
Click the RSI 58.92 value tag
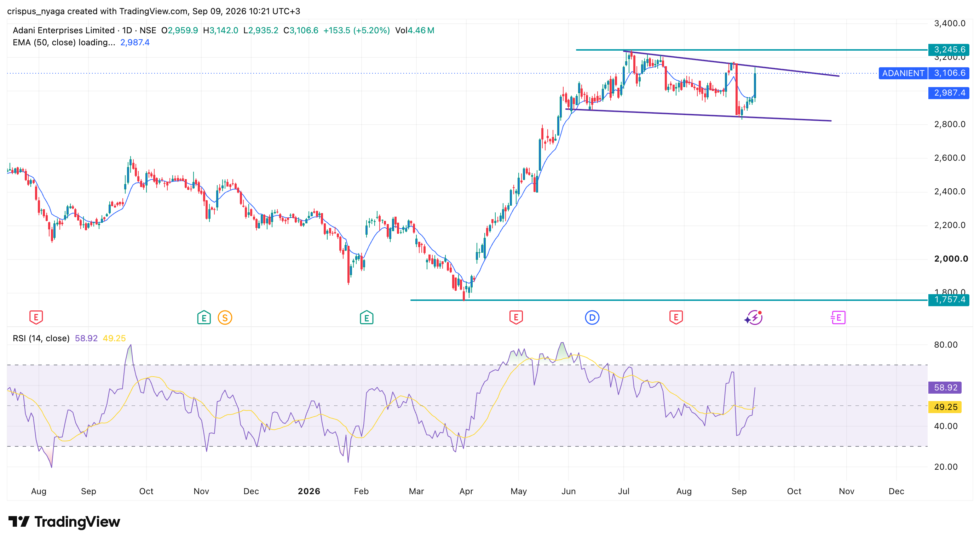coord(945,387)
